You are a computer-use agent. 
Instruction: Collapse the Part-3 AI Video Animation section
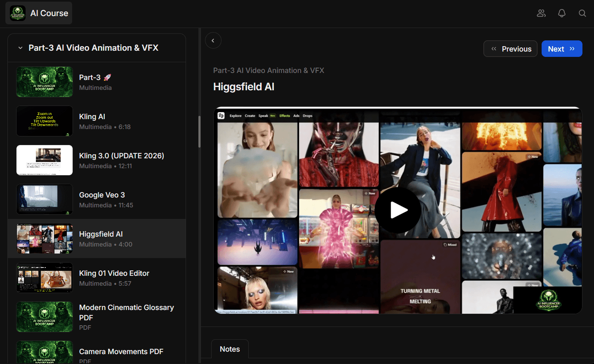20,48
